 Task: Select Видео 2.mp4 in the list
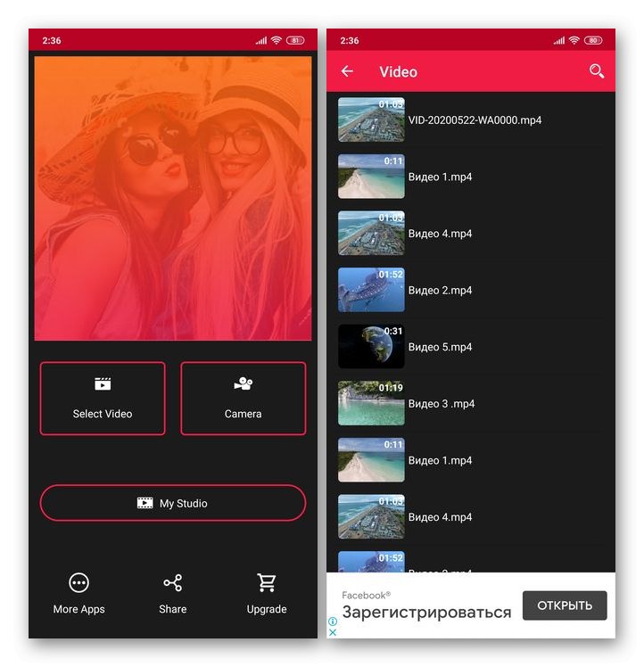471,290
